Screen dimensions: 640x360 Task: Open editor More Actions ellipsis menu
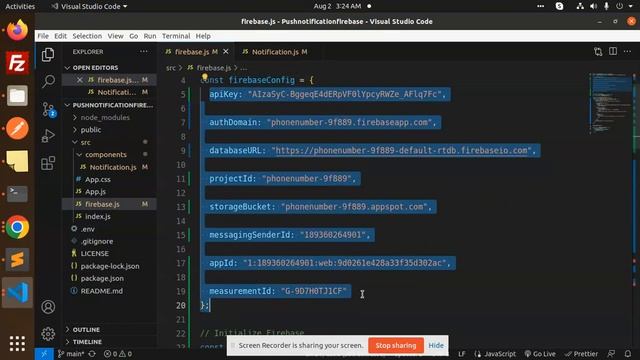tap(628, 51)
